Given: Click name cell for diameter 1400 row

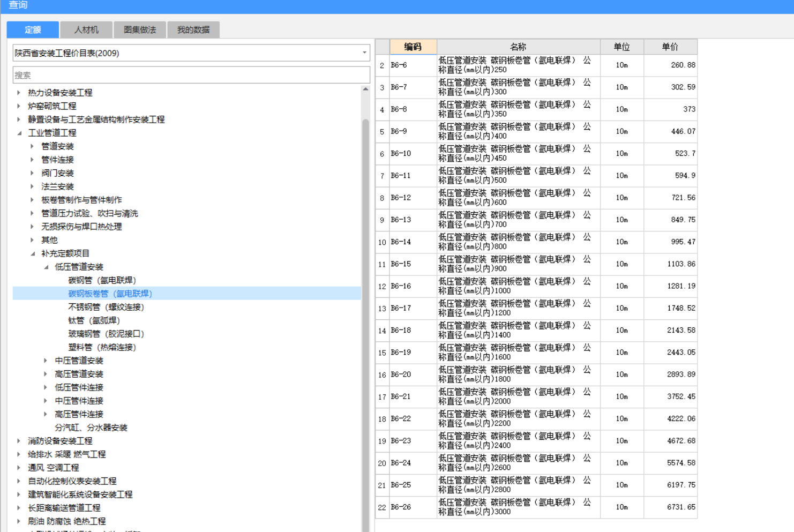Looking at the screenshot, I should pos(518,331).
